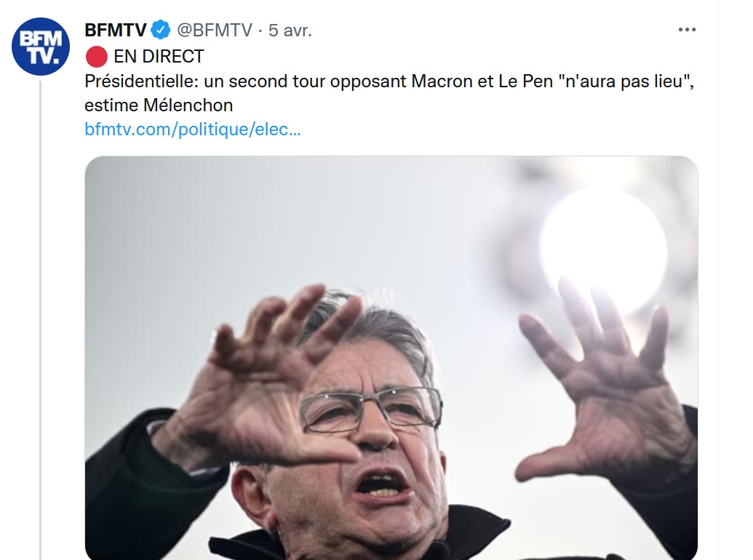Open the bfmtv.com/politique article link

coord(193,129)
